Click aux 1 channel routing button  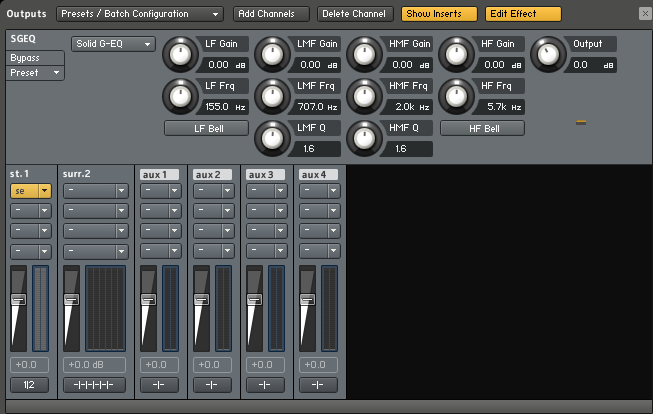159,385
